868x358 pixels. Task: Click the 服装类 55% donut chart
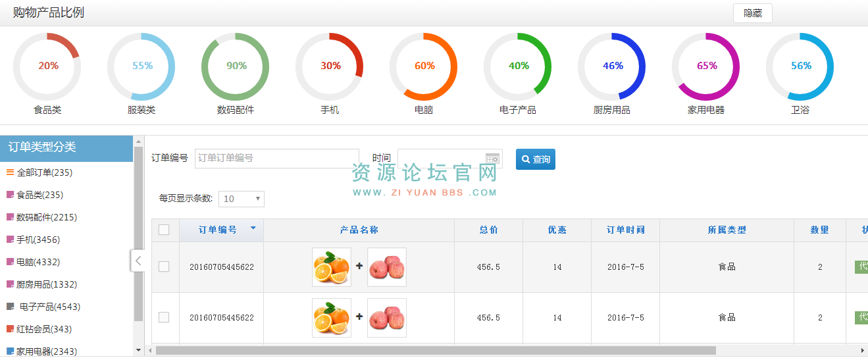[x=141, y=66]
